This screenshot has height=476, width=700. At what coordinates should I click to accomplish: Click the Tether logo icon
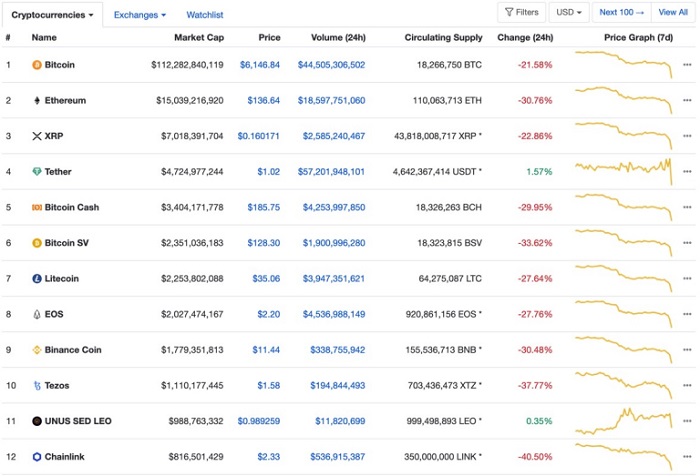(37, 172)
